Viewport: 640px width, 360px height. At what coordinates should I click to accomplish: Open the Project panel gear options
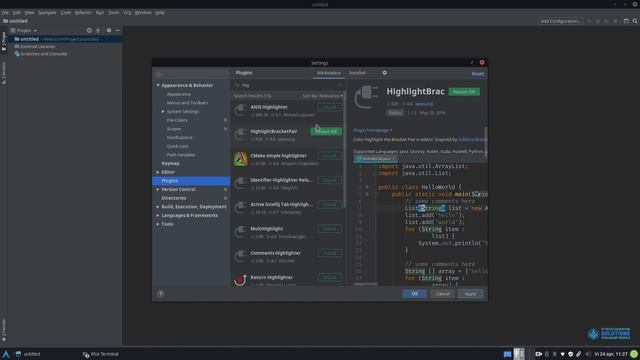(109, 30)
